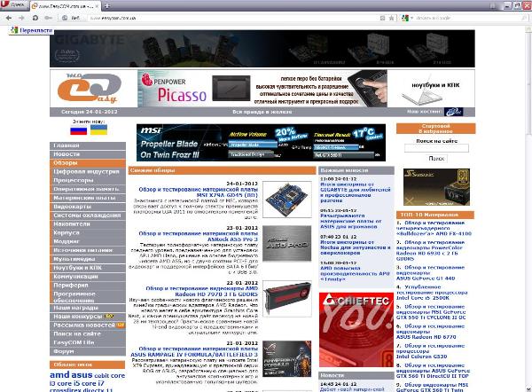The height and width of the screenshot is (392, 532).
Task: Click the feed icon beside bookmark star
Action: coord(383,18)
